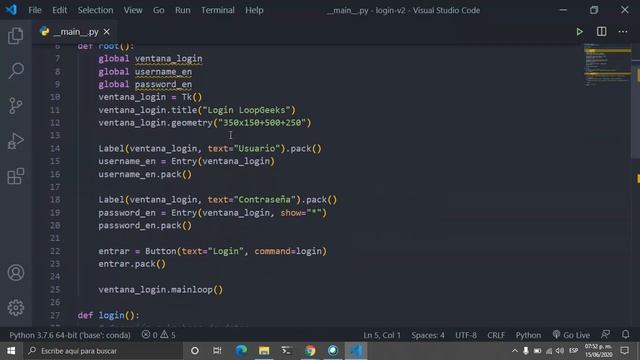Run Python file with play button

pyautogui.click(x=579, y=31)
